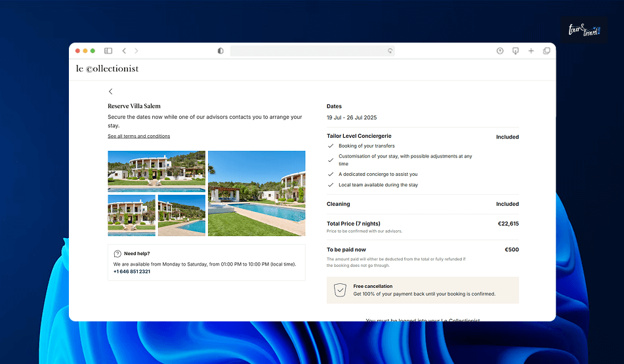The image size is (624, 364).
Task: Return using the page back chevron
Action: (x=111, y=92)
